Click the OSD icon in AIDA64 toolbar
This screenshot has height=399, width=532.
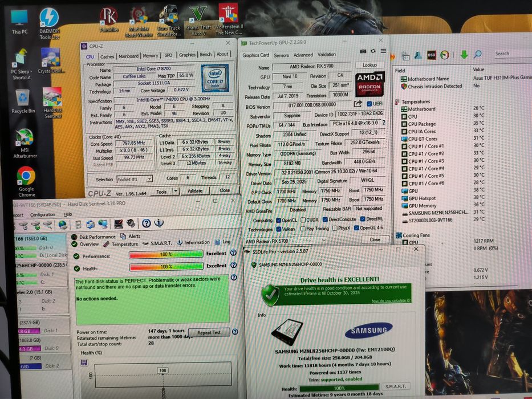[x=431, y=55]
